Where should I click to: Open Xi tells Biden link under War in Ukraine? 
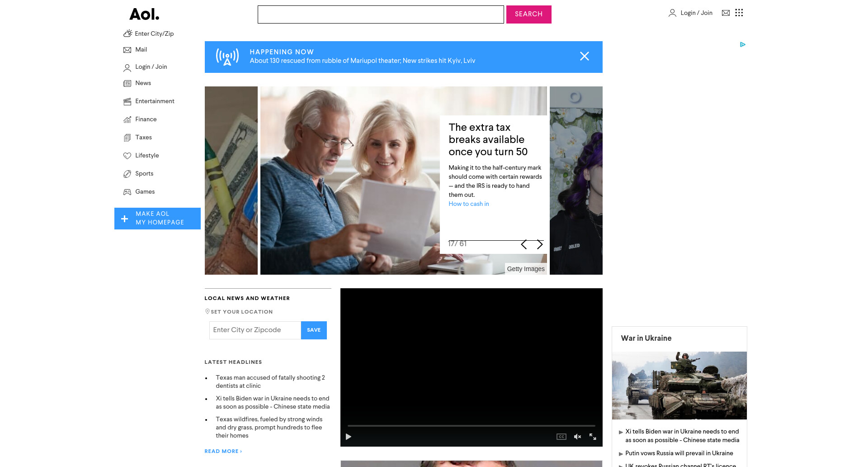coord(682,436)
